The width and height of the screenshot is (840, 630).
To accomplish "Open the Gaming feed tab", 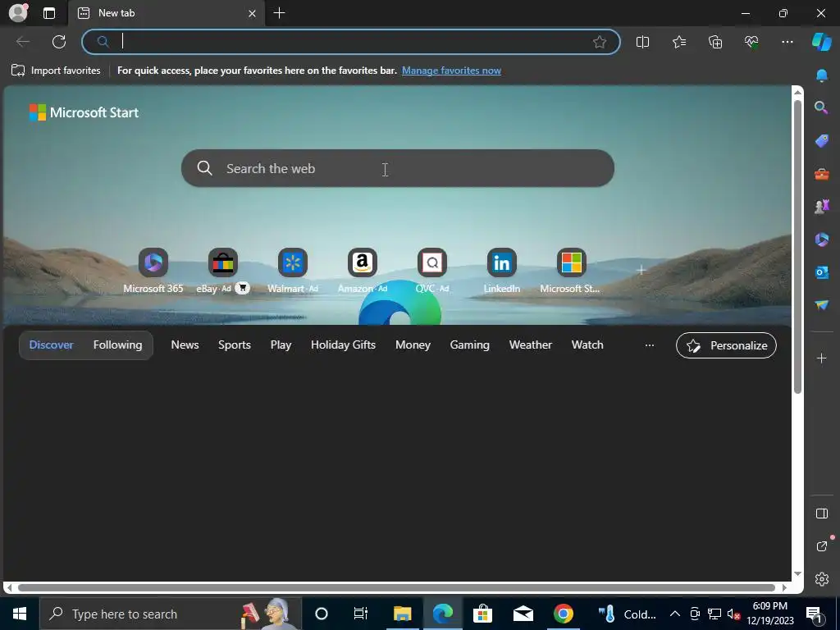I will (x=469, y=345).
